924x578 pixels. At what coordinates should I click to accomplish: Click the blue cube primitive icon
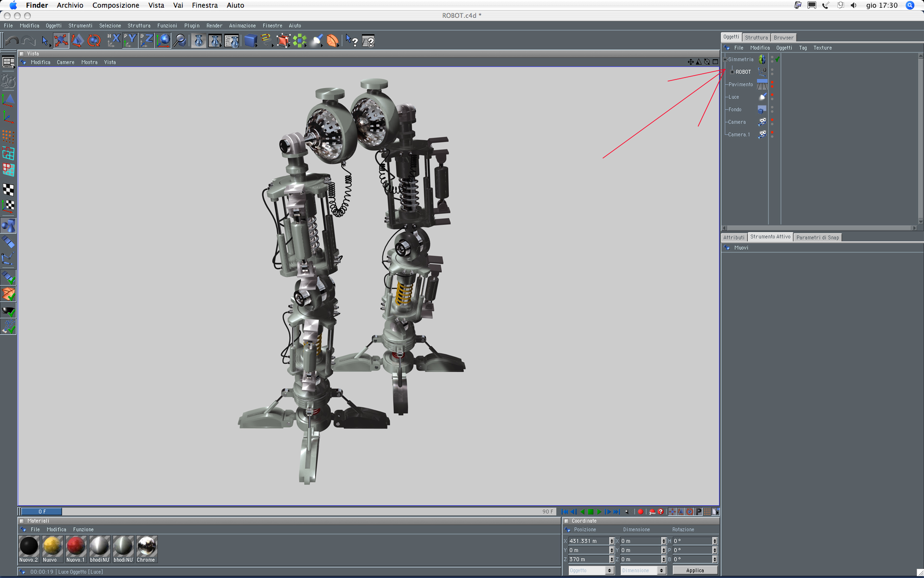(250, 41)
